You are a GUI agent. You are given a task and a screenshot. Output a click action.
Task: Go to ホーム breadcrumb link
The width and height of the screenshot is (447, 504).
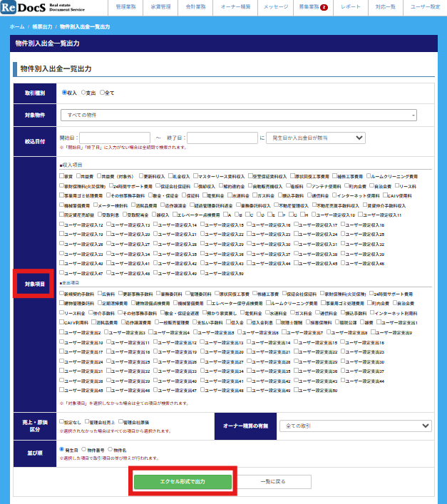17,26
